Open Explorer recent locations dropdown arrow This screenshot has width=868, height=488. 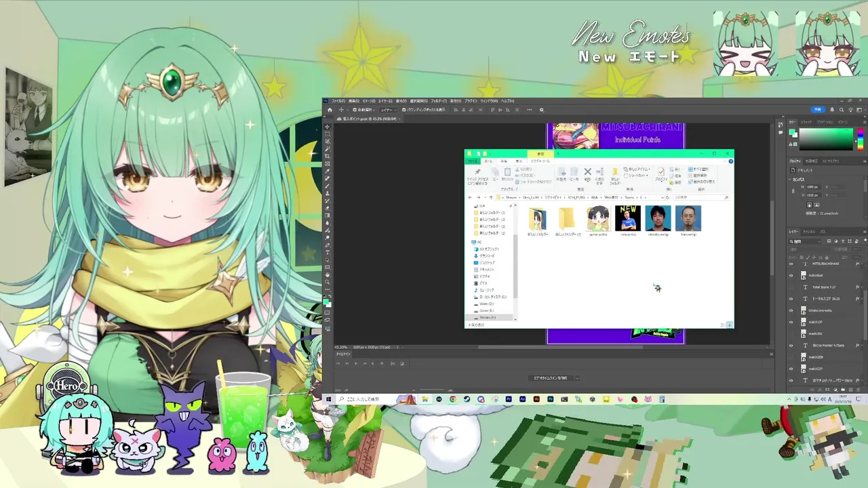click(485, 197)
